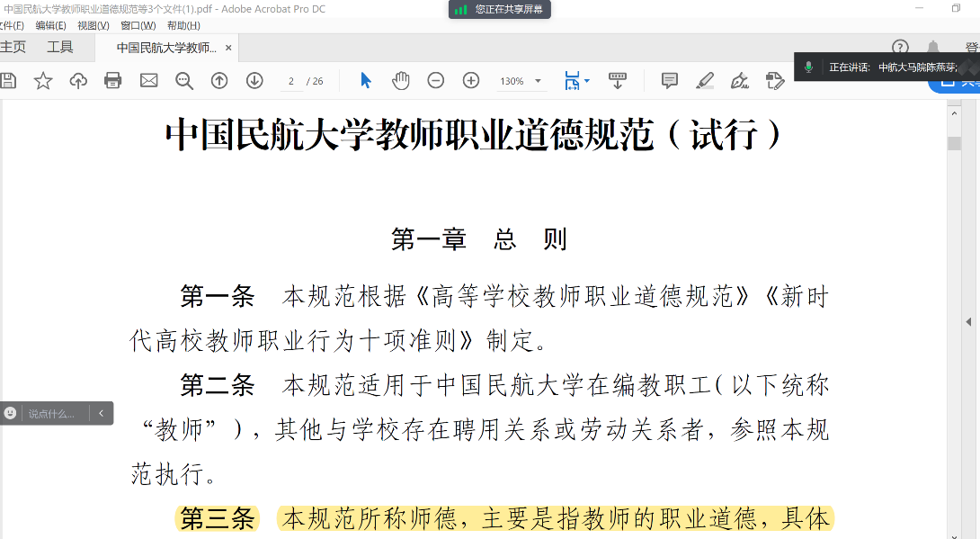Open the 视图(V) menu
This screenshot has width=980, height=539.
94,25
